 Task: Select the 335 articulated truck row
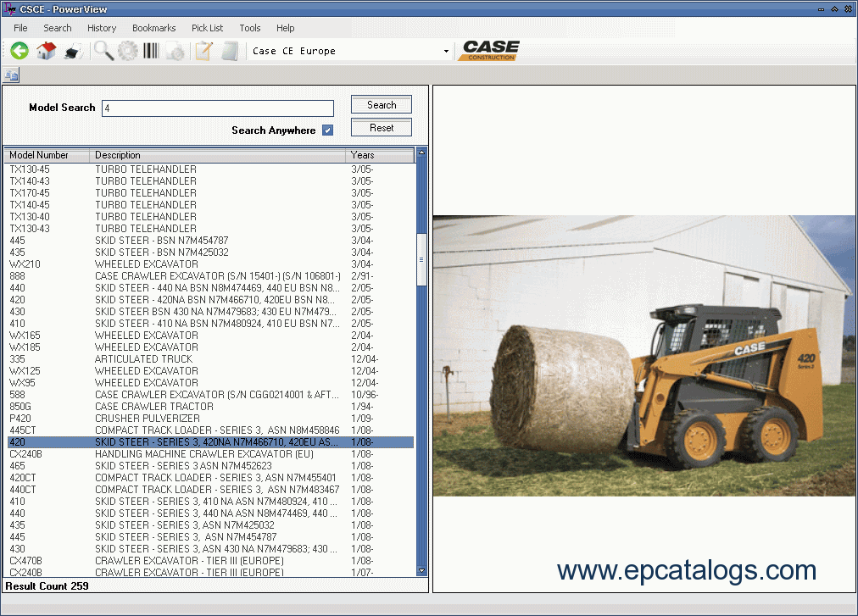210,359
